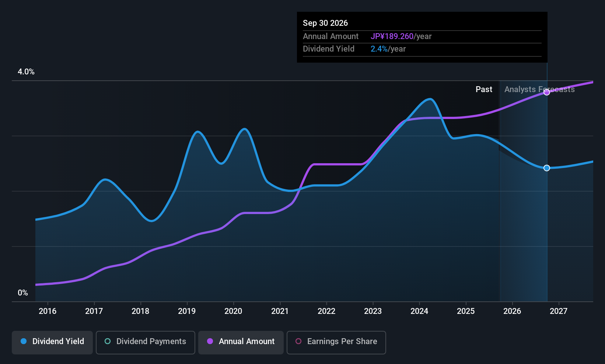Screen dimensions: 605x364
Task: Click the Sep 30 2026 tooltip date
Action: click(x=325, y=23)
